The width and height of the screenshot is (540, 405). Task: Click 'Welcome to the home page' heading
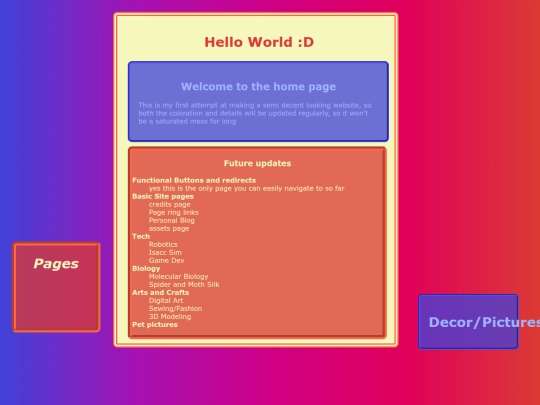[258, 86]
